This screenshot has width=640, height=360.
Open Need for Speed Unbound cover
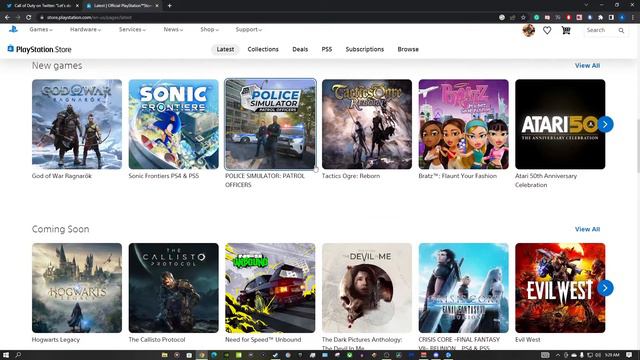click(x=270, y=288)
